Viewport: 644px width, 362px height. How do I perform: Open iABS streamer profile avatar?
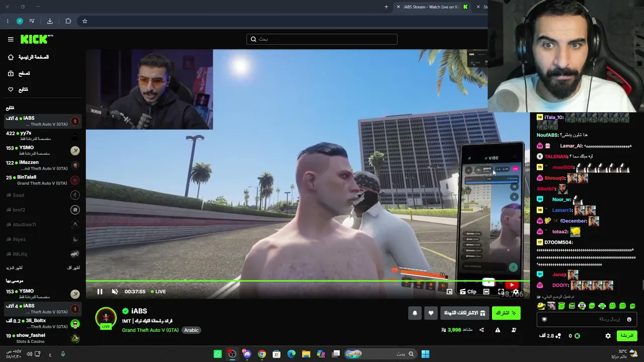pyautogui.click(x=106, y=318)
